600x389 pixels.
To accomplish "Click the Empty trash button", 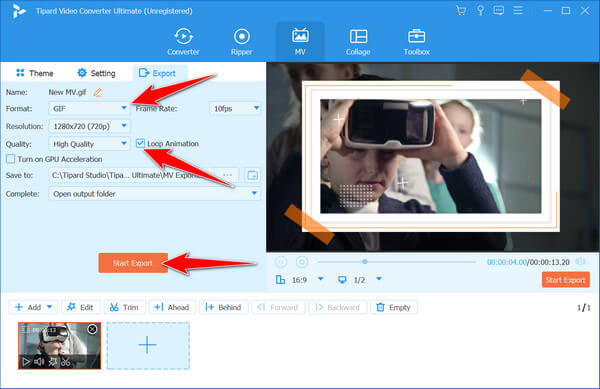I will (x=394, y=307).
